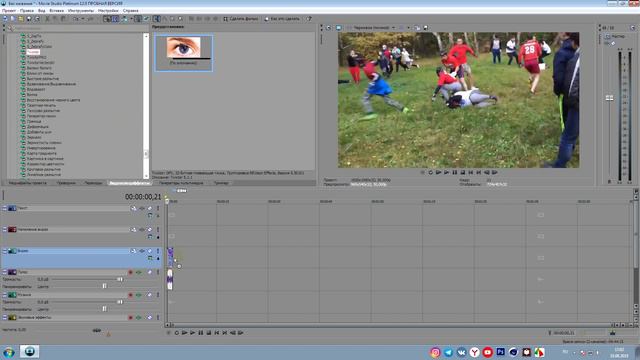Open Track Motion for Видео track
This screenshot has height=360, width=640.
(x=133, y=251)
